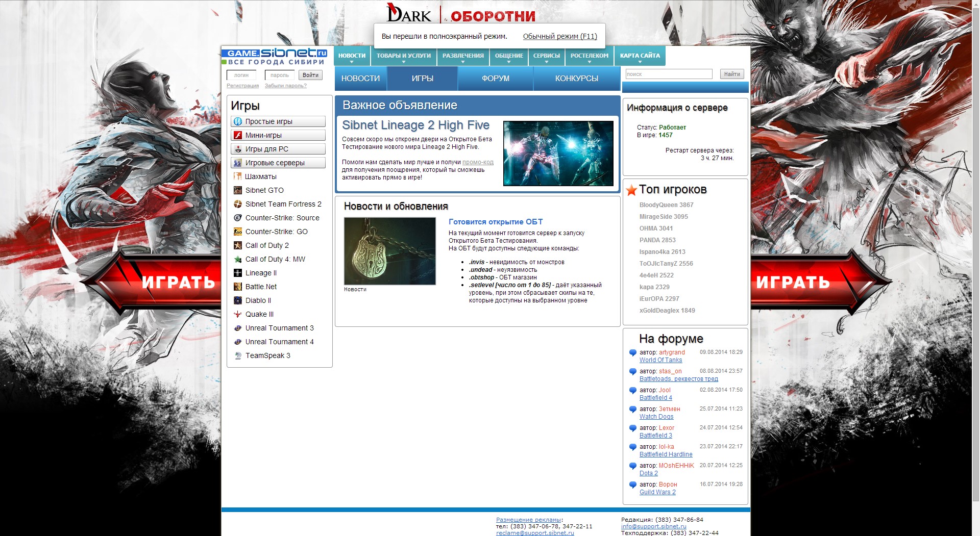Click forum author MOshEHHiK name
The width and height of the screenshot is (980, 536).
pyautogui.click(x=676, y=466)
